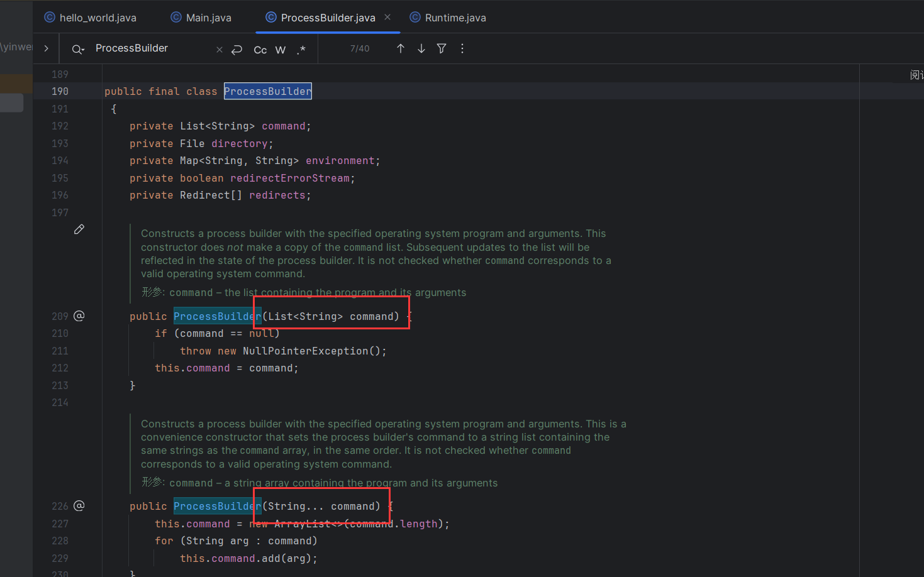Close the ProcessBuilder.java tab
924x577 pixels.
[387, 17]
